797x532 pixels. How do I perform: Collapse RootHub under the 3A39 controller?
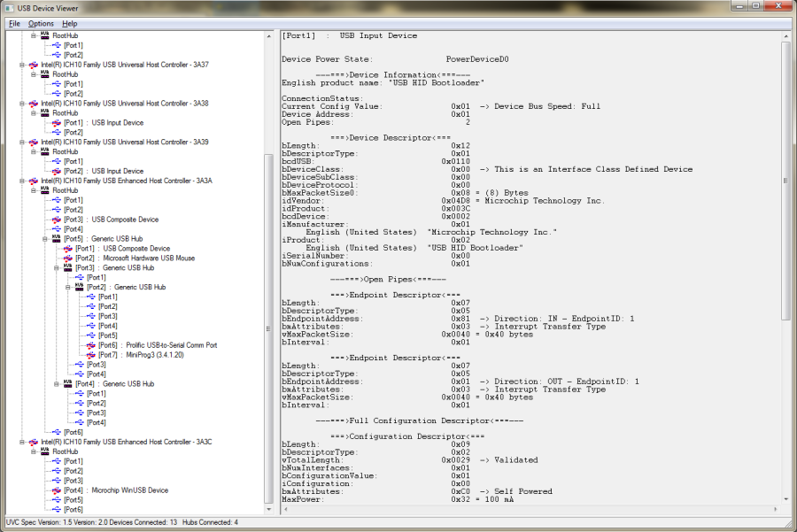(33, 151)
